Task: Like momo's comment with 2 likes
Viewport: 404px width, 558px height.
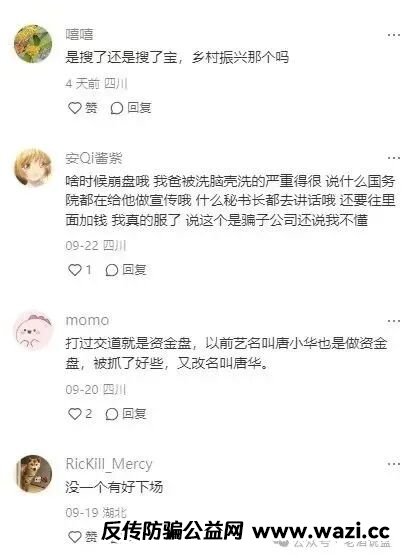Action: click(x=80, y=414)
